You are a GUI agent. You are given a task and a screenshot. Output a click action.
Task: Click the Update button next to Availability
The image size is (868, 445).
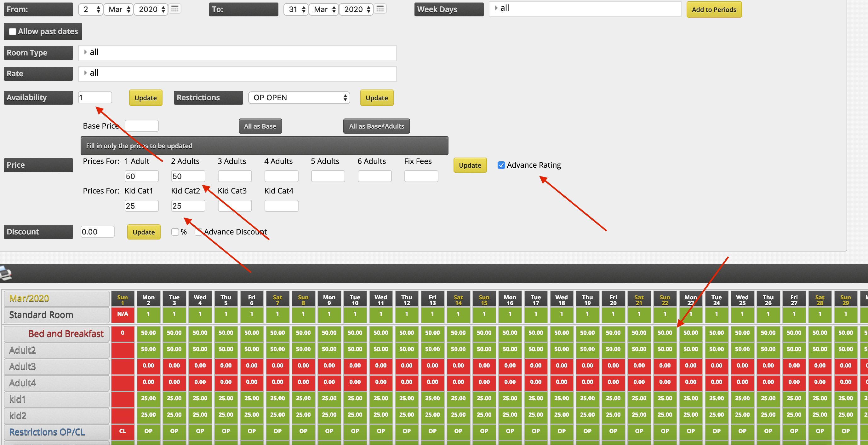pyautogui.click(x=145, y=98)
